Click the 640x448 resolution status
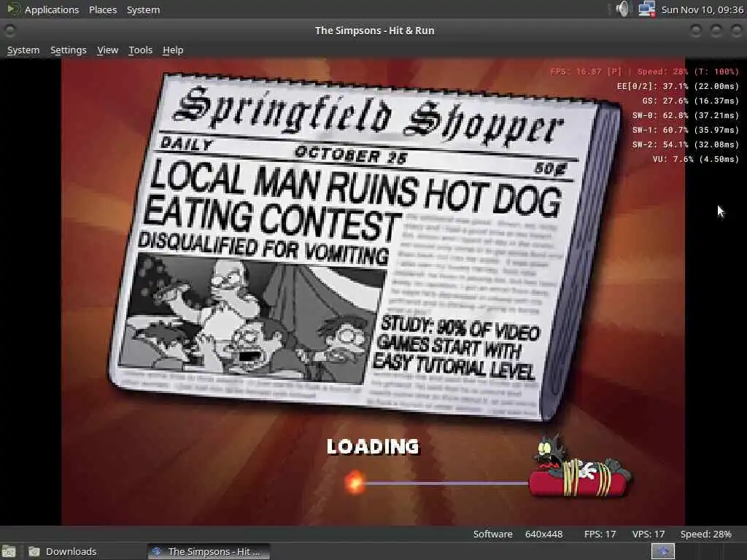 coord(543,534)
